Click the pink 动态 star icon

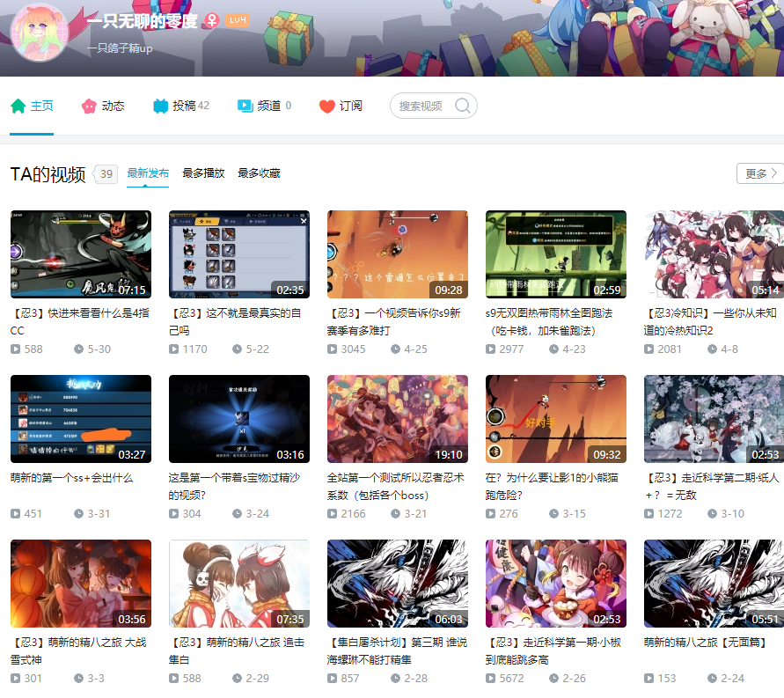coord(89,106)
